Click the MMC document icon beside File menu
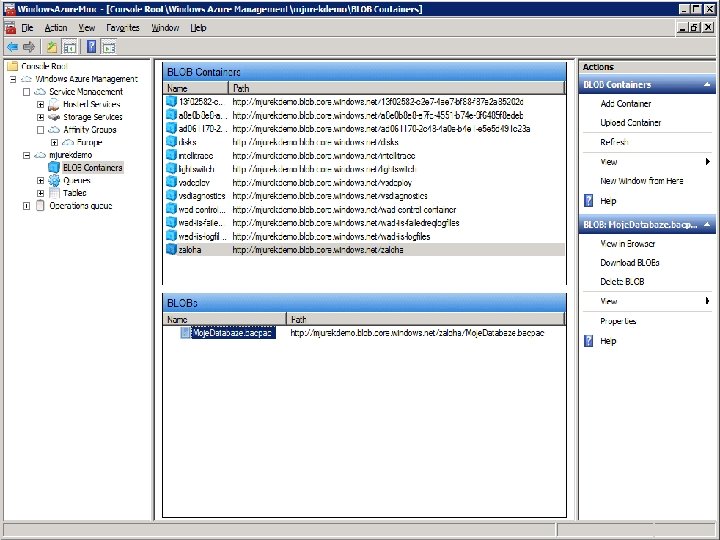The image size is (720, 540). click(10, 28)
